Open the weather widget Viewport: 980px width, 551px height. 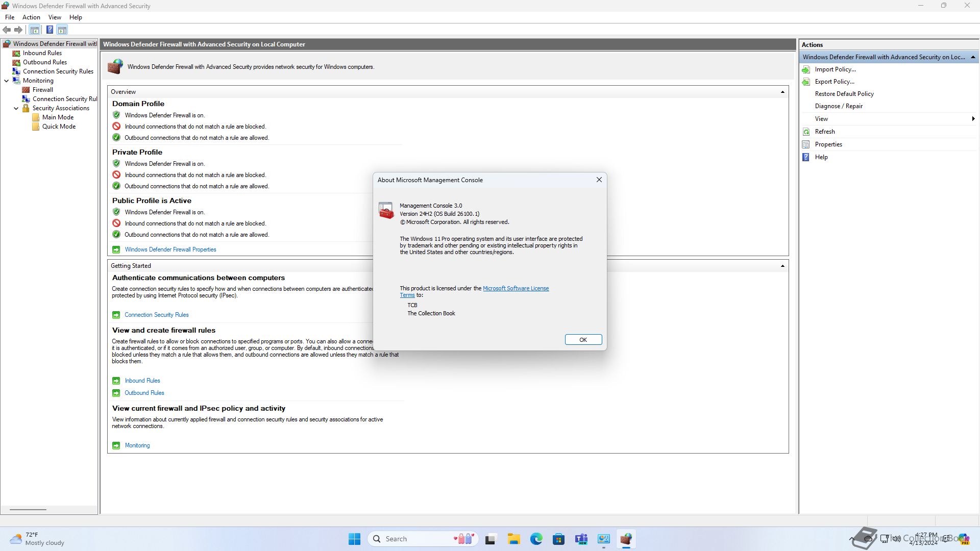point(37,539)
